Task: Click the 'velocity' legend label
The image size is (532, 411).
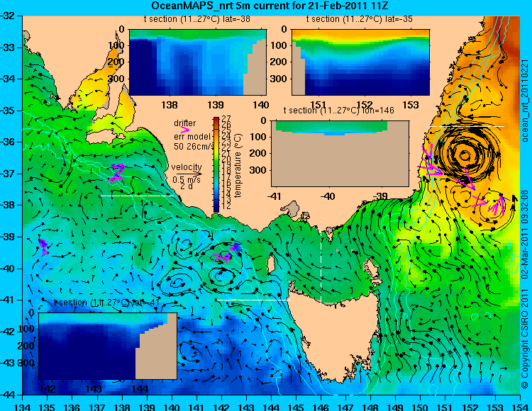Action: pyautogui.click(x=187, y=167)
